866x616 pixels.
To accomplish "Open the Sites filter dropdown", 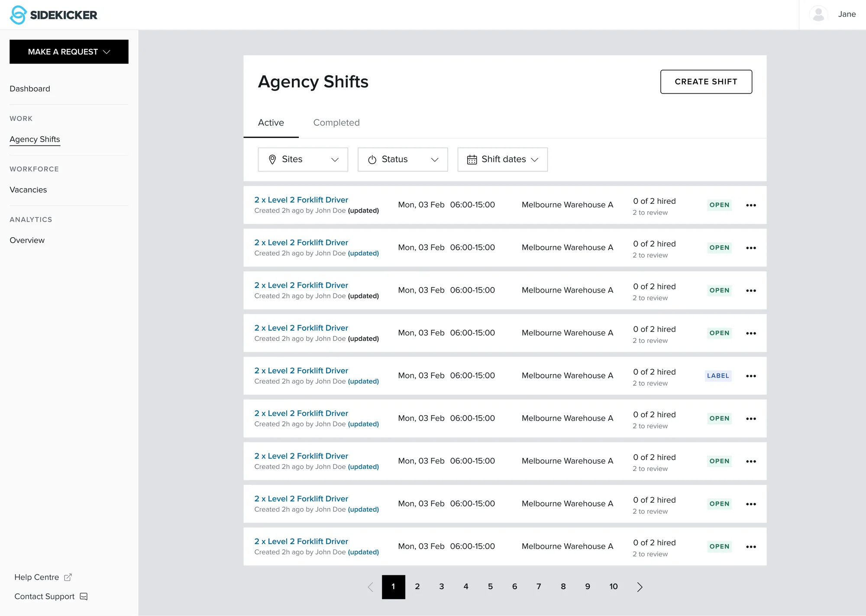I will [303, 159].
